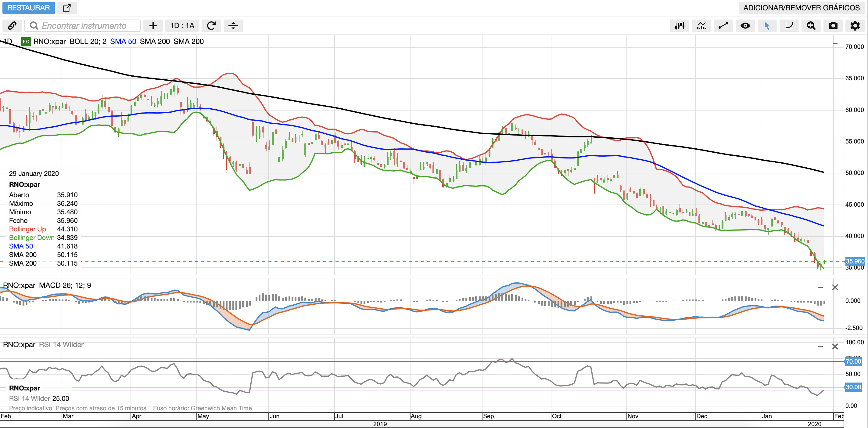868x428 pixels.
Task: Toggle the eye visibility button
Action: click(745, 26)
